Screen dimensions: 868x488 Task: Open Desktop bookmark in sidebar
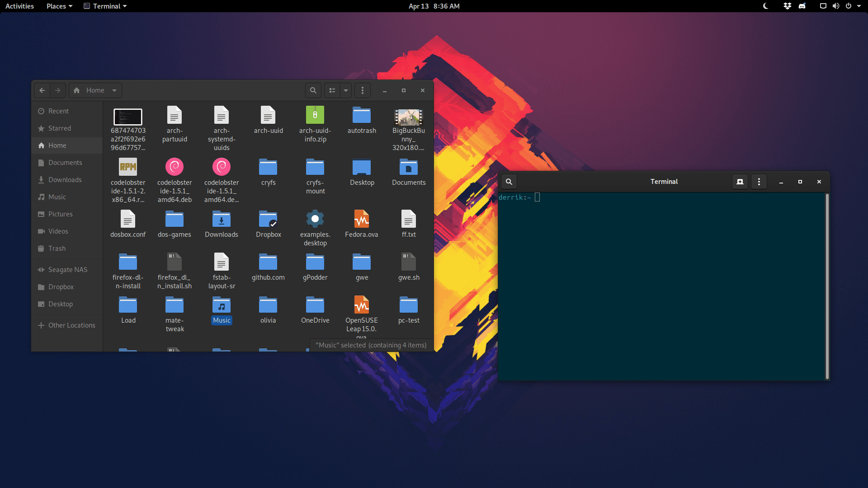[67, 304]
